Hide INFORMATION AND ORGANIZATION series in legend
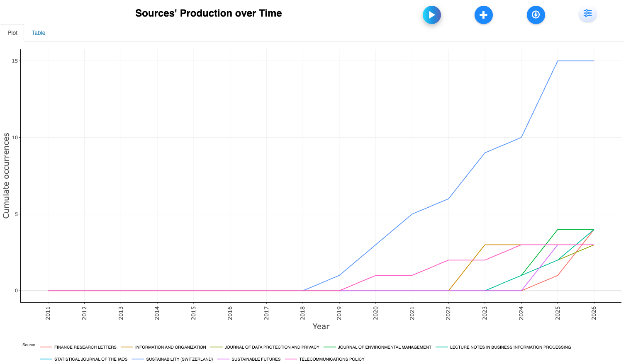The image size is (626, 364). [x=170, y=347]
